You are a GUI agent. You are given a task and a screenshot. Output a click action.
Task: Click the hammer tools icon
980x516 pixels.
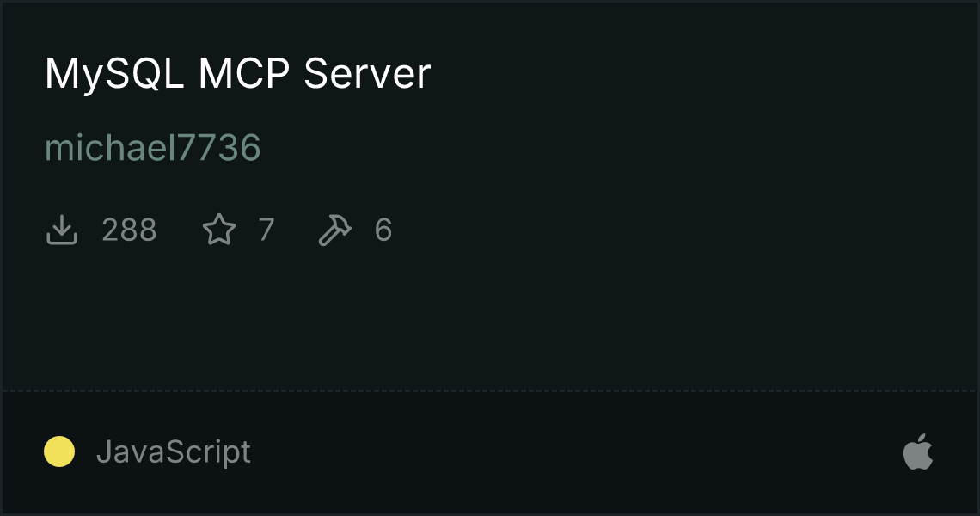(335, 230)
